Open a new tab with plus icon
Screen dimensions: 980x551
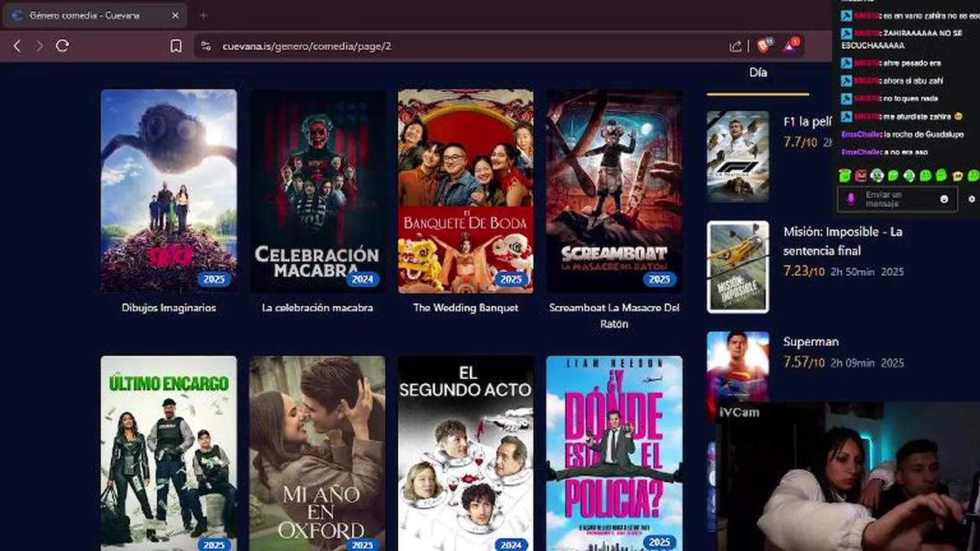point(203,15)
